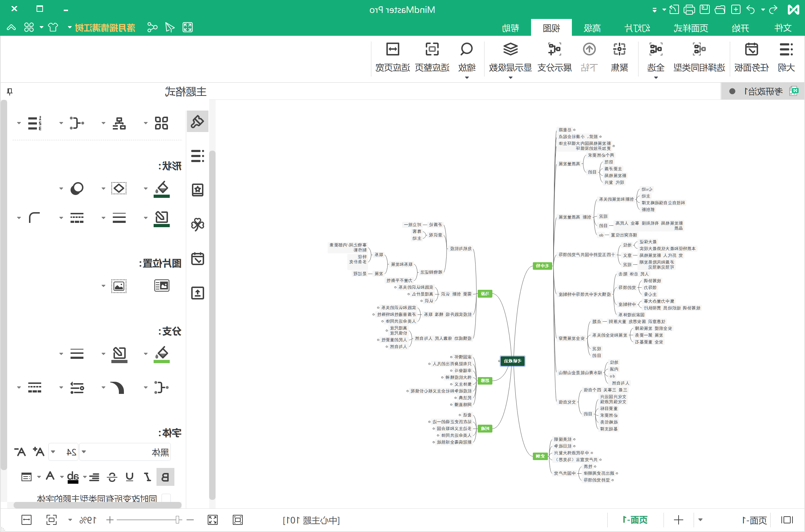
Task: Click the share icon beside the username
Action: (x=152, y=28)
